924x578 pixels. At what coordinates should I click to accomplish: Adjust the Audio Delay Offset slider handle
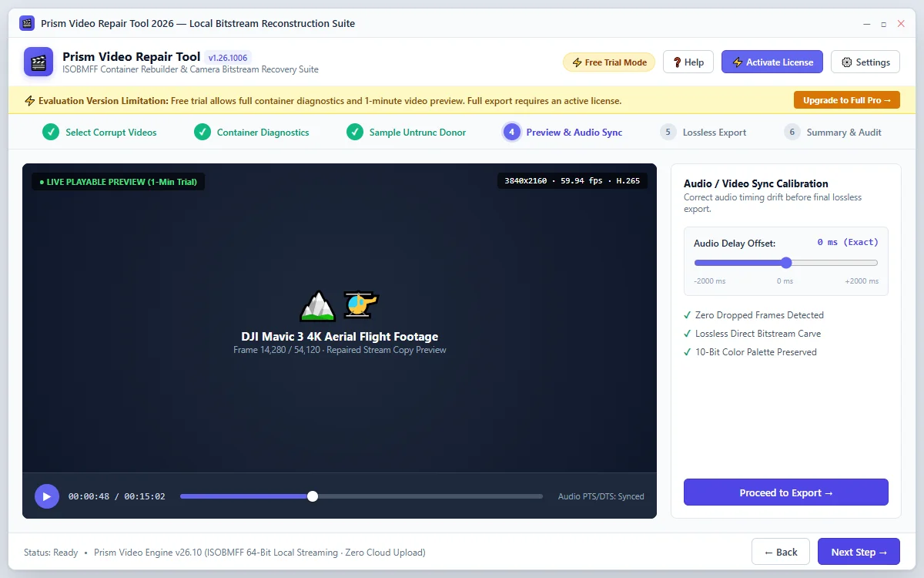tap(786, 263)
